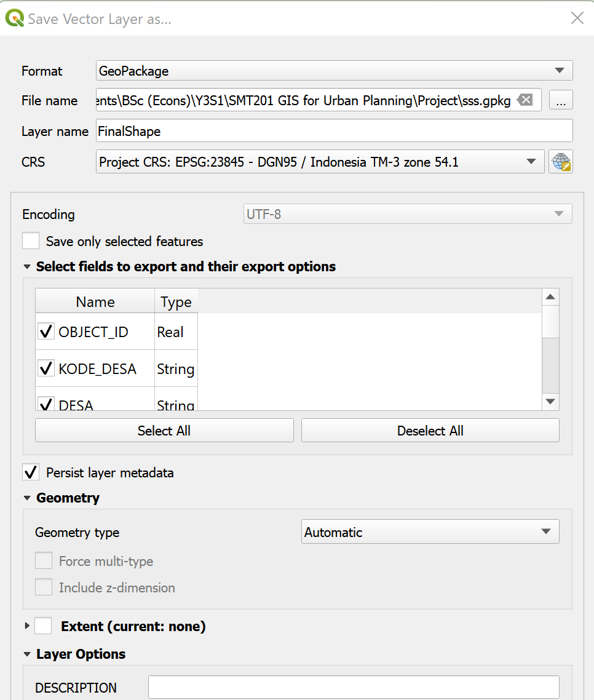Viewport: 594px width, 700px height.
Task: Collapse the Layer Options section
Action: point(27,654)
